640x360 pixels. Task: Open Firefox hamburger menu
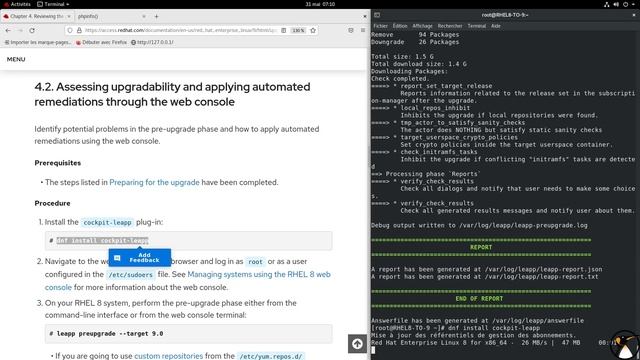point(363,31)
